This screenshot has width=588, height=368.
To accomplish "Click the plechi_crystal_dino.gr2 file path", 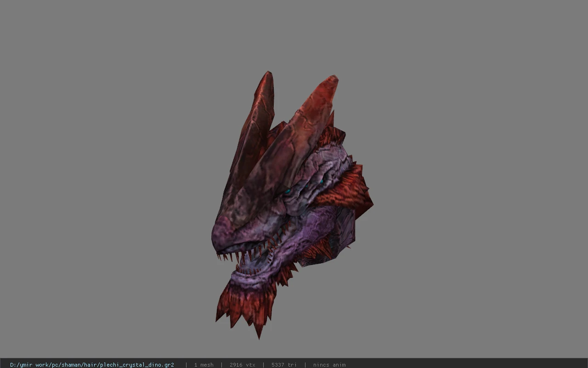I will 92,365.
